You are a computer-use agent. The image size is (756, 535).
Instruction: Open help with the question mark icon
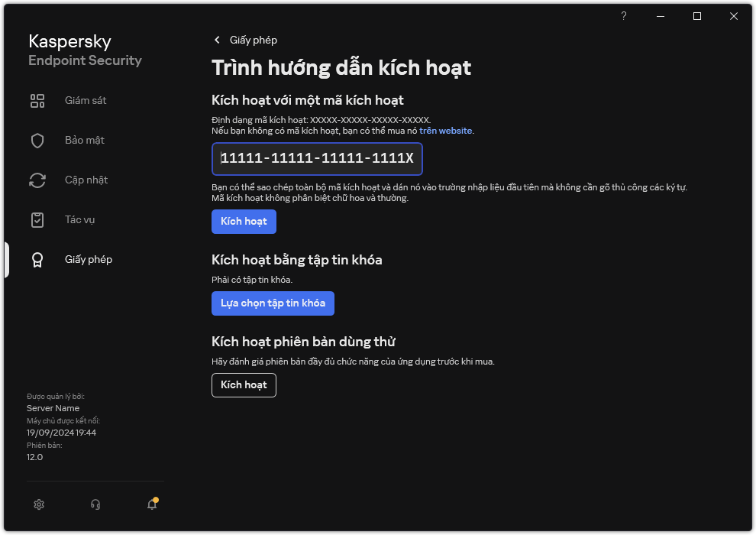click(x=624, y=16)
